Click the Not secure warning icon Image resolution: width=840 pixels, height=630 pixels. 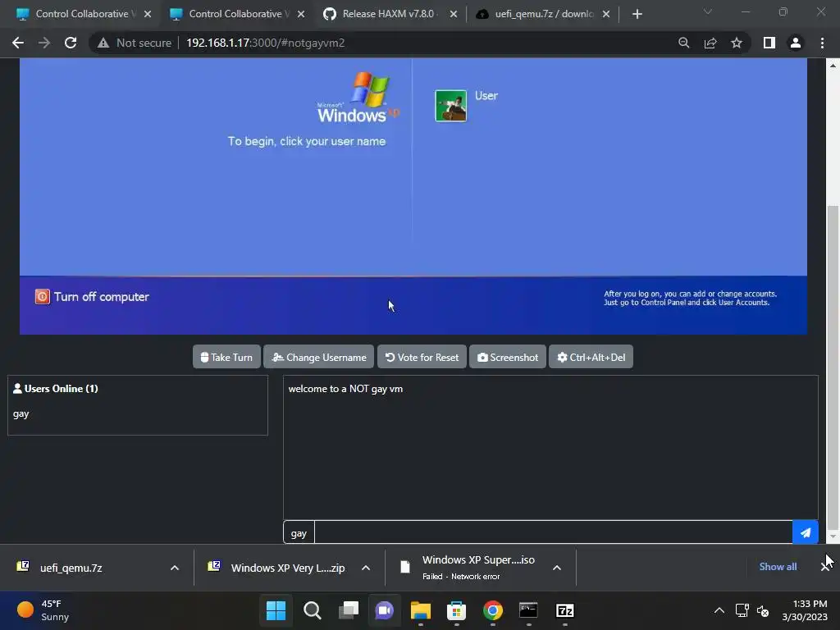tap(103, 43)
